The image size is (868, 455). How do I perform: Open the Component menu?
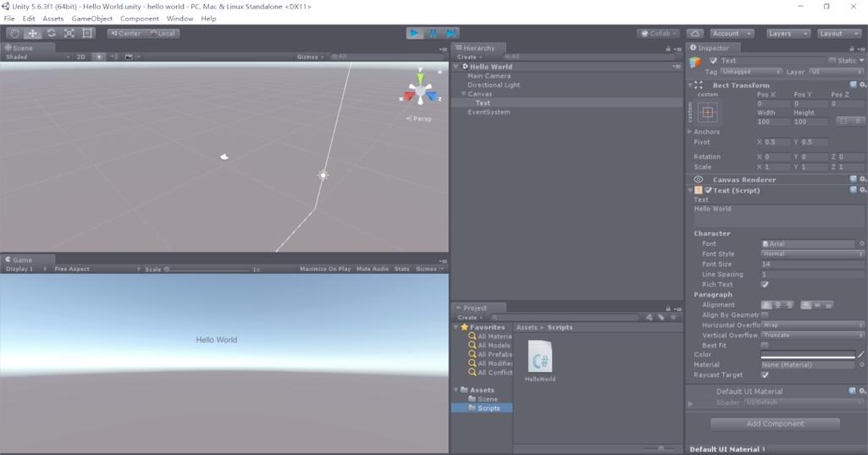point(140,19)
